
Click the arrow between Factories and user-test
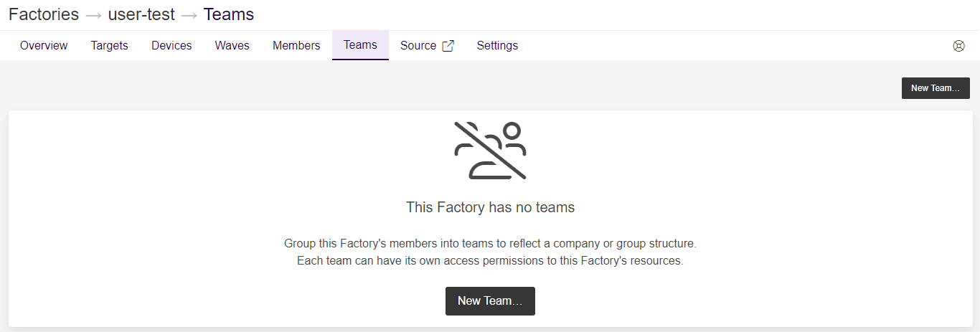click(x=93, y=15)
